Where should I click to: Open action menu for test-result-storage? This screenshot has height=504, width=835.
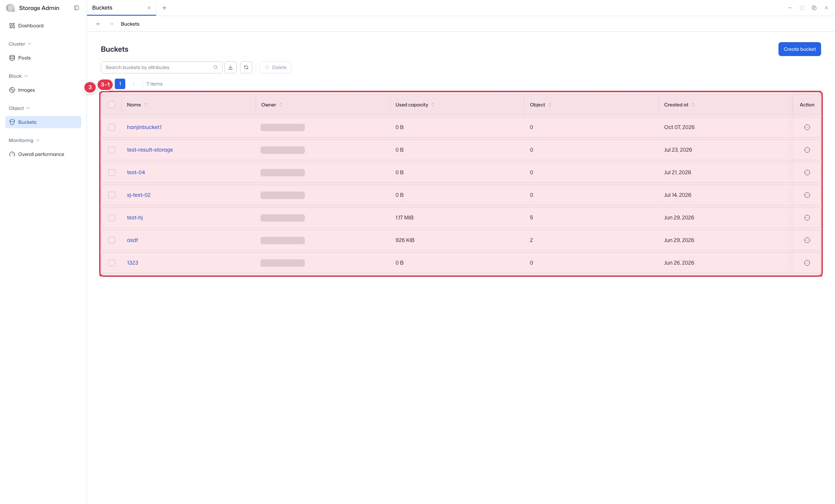pos(807,150)
